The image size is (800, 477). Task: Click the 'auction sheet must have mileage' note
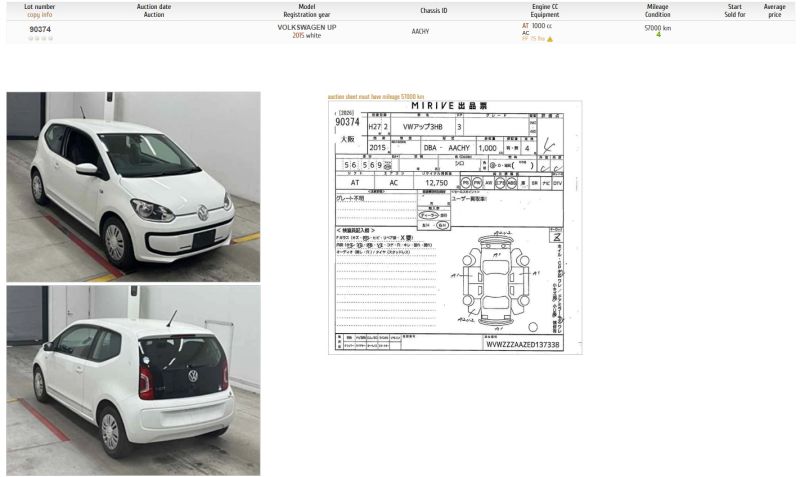[x=376, y=96]
